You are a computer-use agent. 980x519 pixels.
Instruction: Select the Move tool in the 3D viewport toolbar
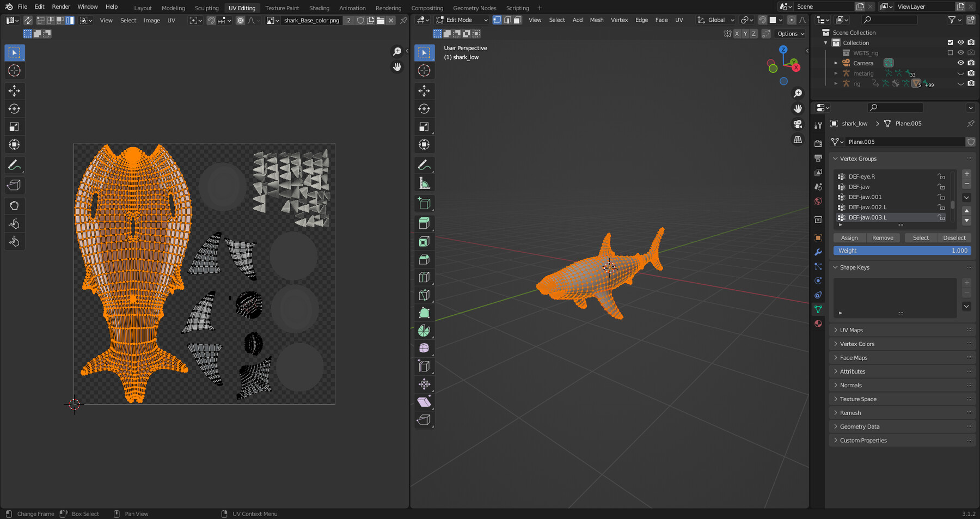[x=424, y=91]
